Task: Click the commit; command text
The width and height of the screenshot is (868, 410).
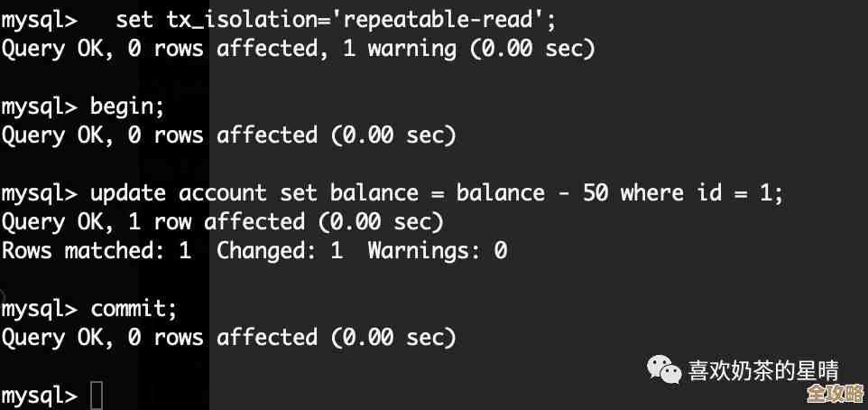Action: click(x=134, y=308)
